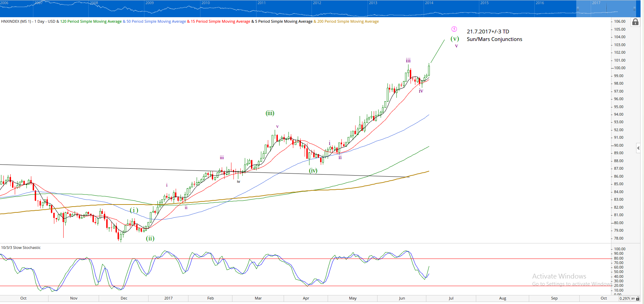This screenshot has height=304, width=644.
Task: Click 2010 in the overview timeline
Action: (206, 3)
